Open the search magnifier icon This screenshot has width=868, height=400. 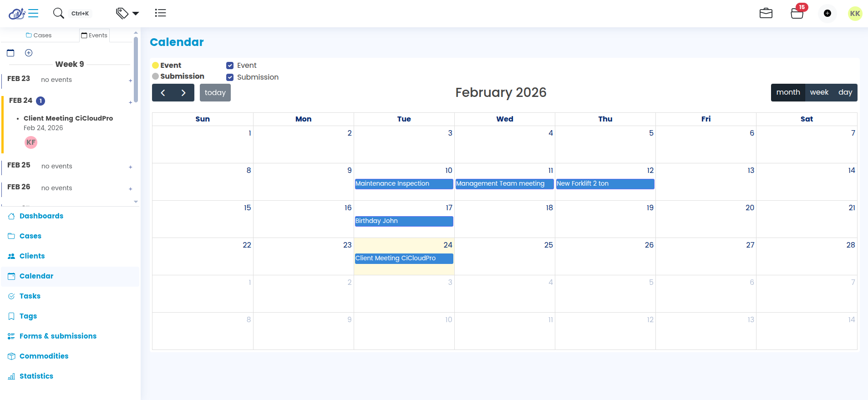(x=58, y=13)
